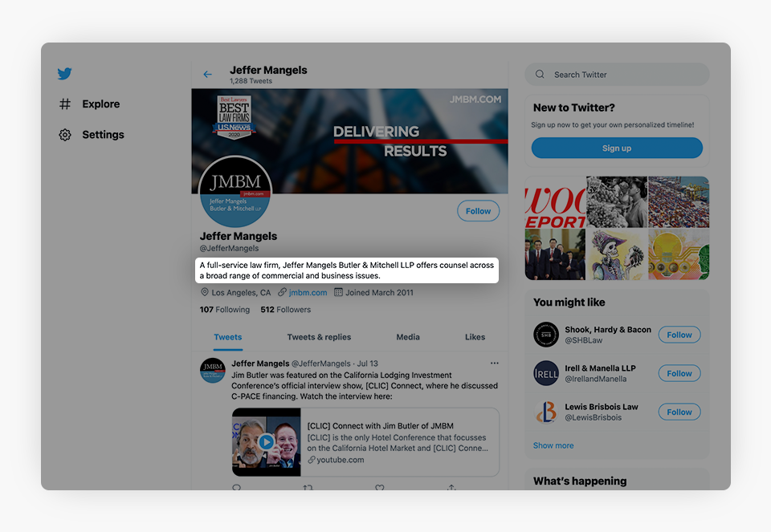This screenshot has height=532, width=771.
Task: Go back using the left arrow
Action: (207, 74)
